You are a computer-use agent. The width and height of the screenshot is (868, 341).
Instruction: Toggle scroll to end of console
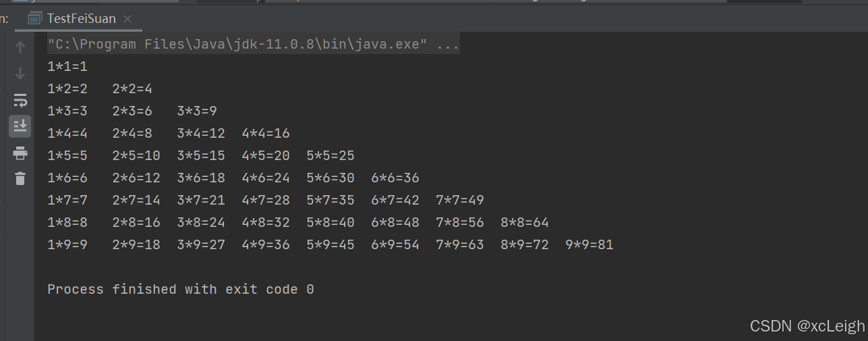(20, 126)
